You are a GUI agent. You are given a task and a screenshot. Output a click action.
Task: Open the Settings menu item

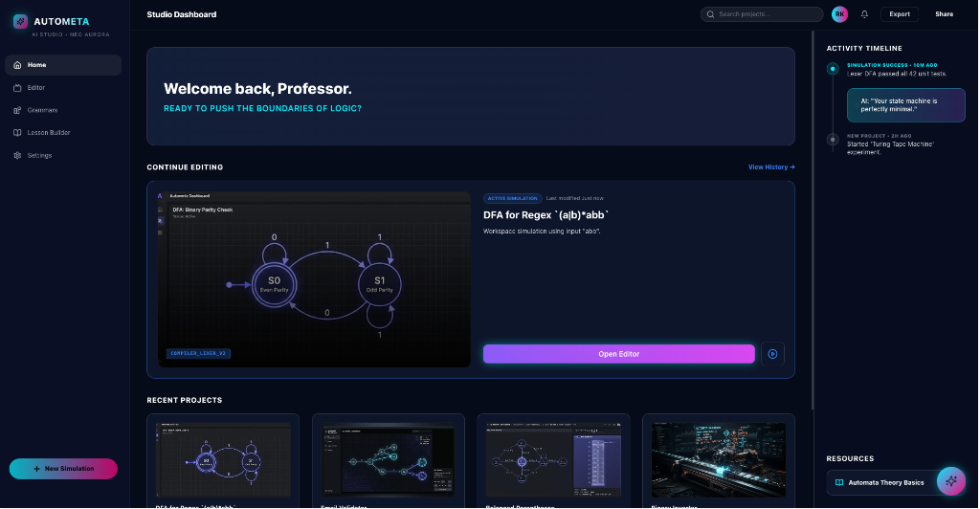[x=63, y=156]
